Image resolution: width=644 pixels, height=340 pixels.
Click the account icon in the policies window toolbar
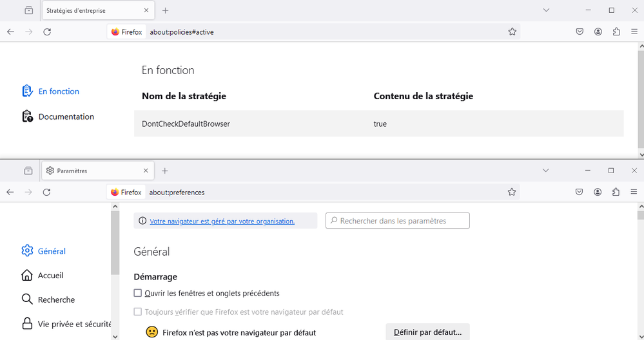coord(598,32)
